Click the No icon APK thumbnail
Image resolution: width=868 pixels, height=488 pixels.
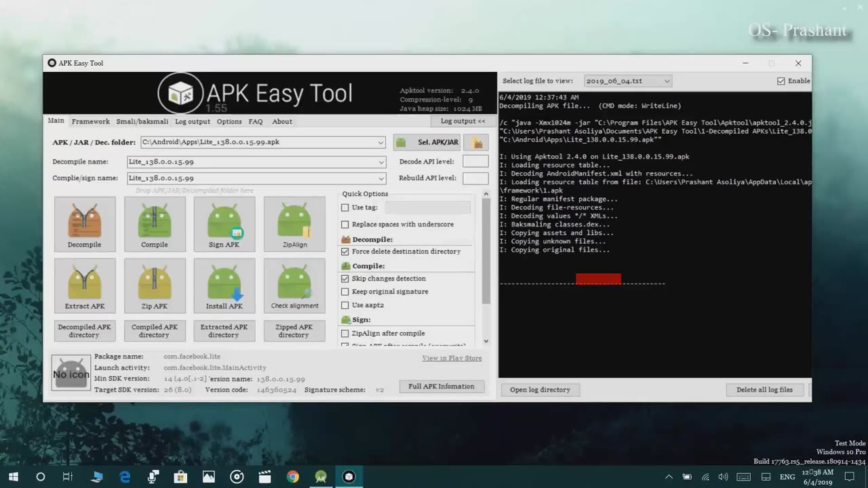[71, 373]
